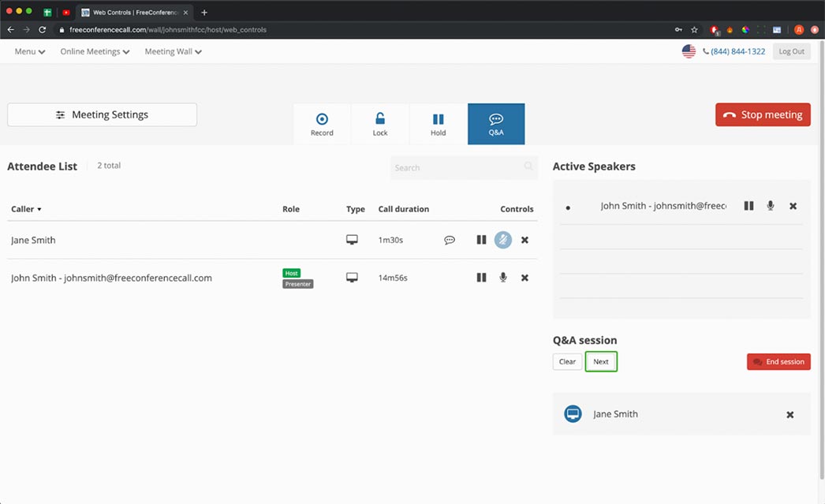Remove John Smith from Active Speakers
825x504 pixels.
point(793,206)
